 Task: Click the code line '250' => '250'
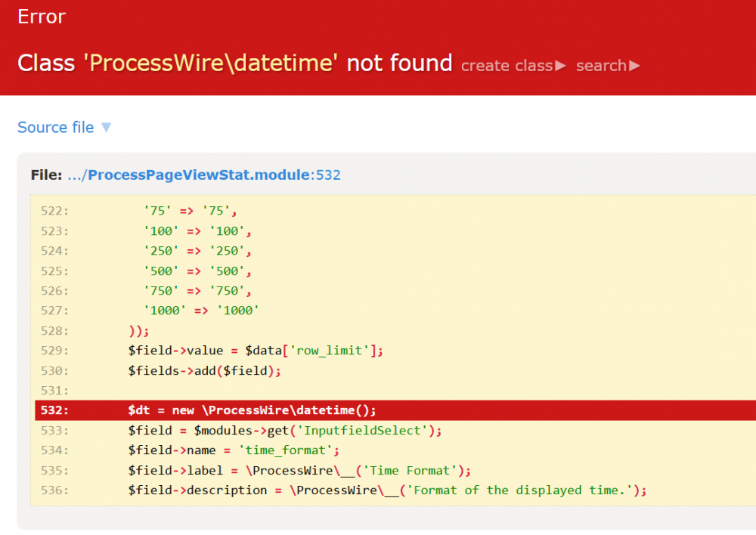[197, 250]
